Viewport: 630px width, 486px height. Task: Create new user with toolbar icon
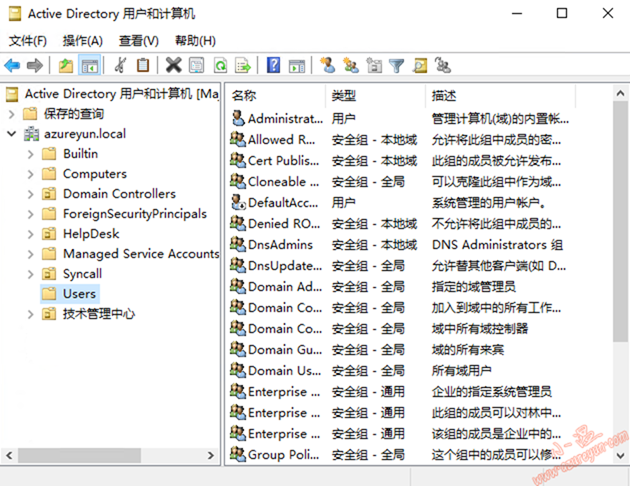327,65
